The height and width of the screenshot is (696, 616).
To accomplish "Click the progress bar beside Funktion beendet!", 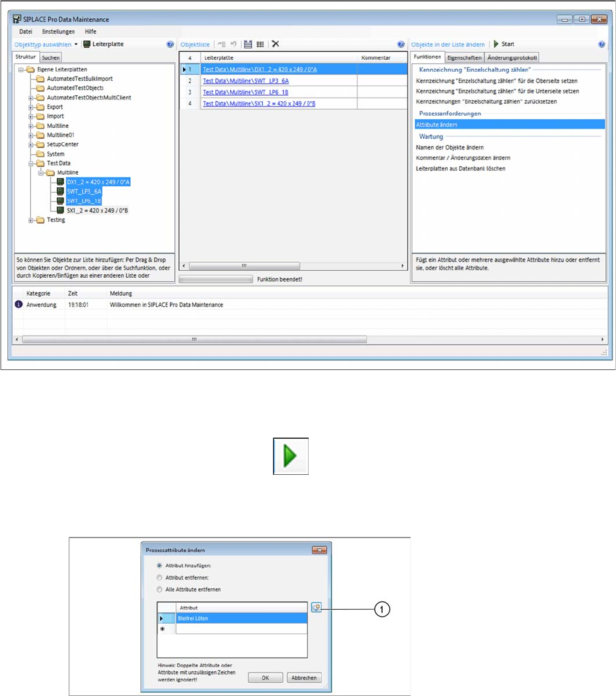I will tap(216, 279).
